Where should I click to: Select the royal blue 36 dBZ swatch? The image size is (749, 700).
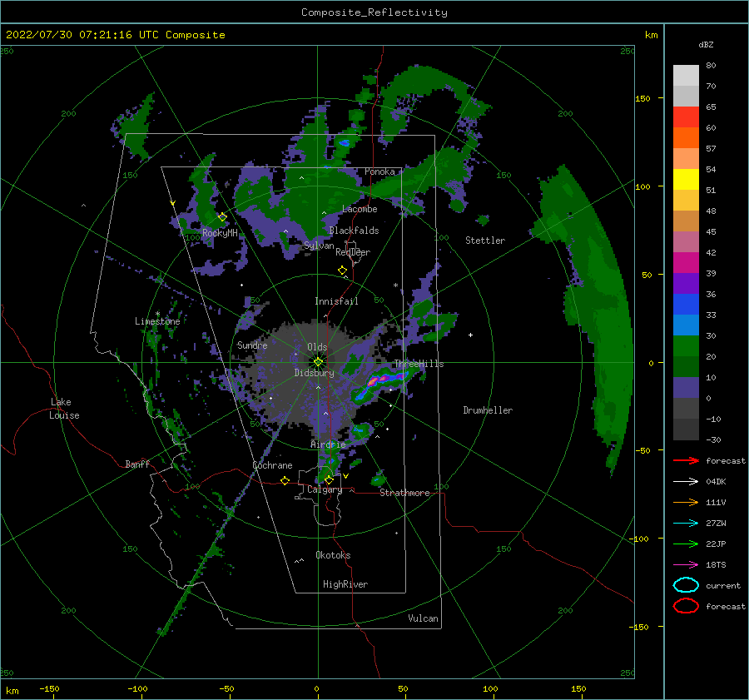pyautogui.click(x=686, y=305)
